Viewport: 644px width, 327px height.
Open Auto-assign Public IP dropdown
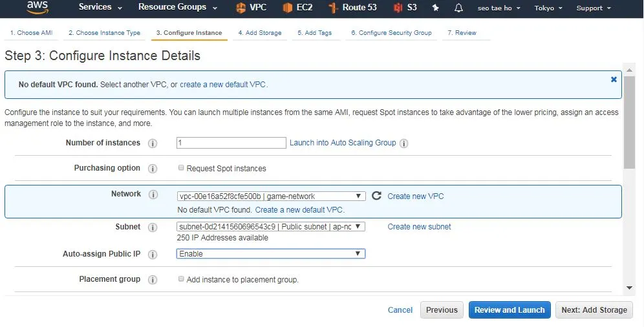click(271, 254)
